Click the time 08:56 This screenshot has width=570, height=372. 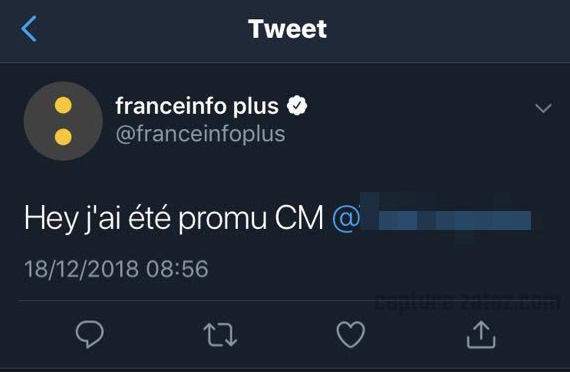(177, 269)
